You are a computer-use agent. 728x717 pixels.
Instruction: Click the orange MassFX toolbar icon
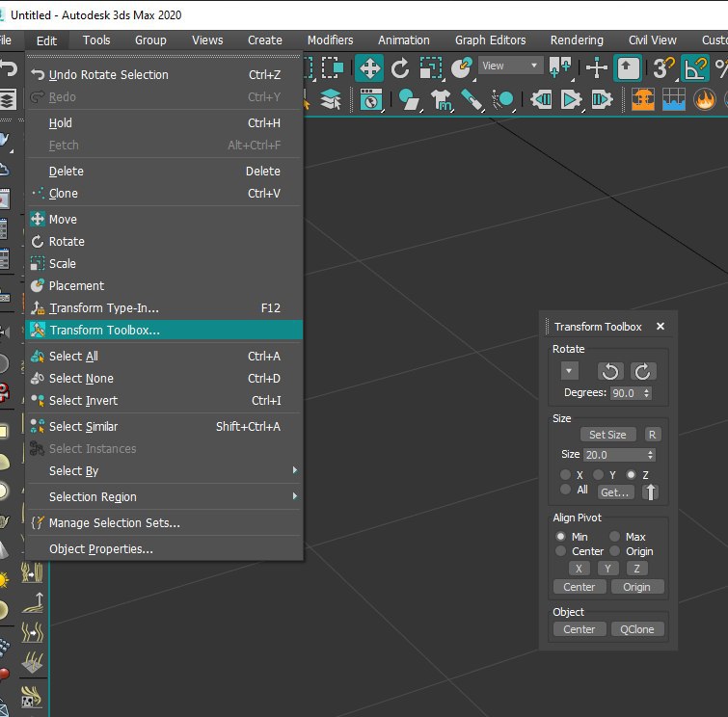pyautogui.click(x=643, y=99)
